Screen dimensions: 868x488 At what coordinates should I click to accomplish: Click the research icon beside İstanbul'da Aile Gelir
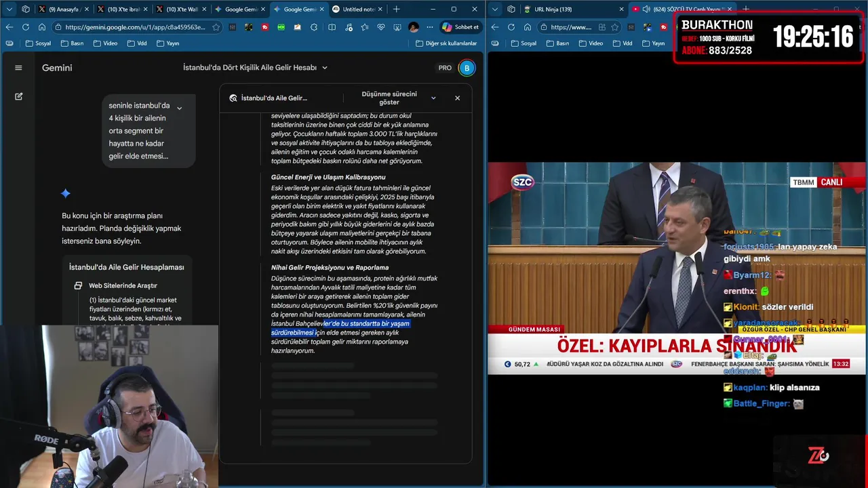pyautogui.click(x=233, y=98)
